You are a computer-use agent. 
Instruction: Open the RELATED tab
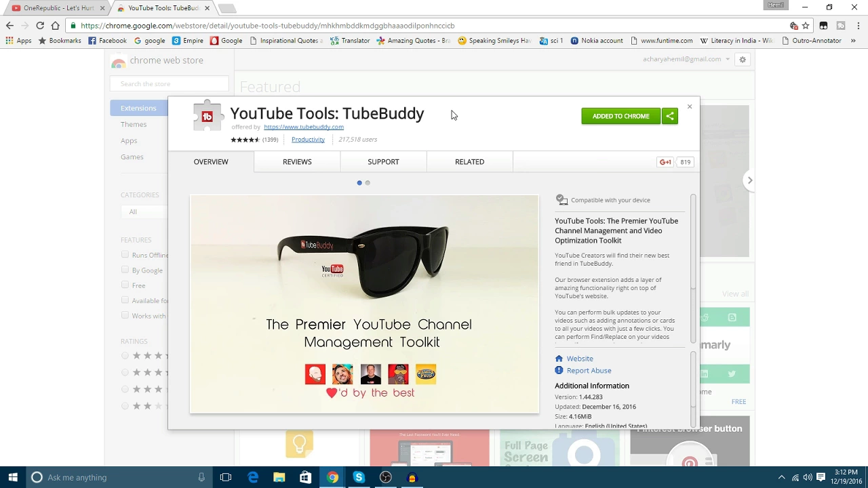pos(469,162)
